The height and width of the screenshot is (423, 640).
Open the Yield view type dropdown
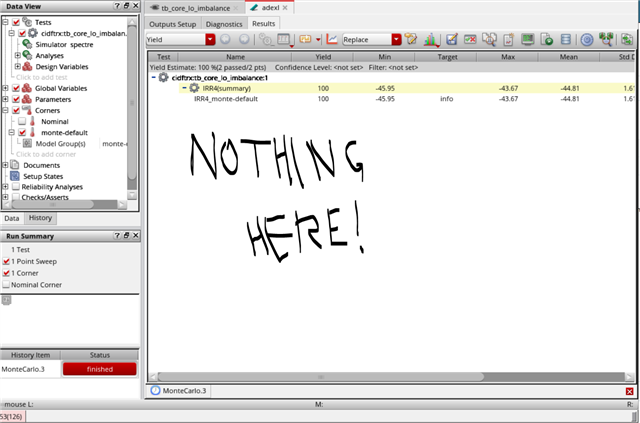coord(211,40)
